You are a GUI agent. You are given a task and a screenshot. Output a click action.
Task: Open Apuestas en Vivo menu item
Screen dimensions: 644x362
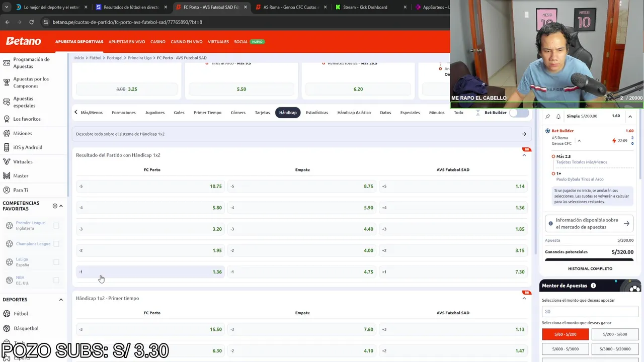pos(127,42)
